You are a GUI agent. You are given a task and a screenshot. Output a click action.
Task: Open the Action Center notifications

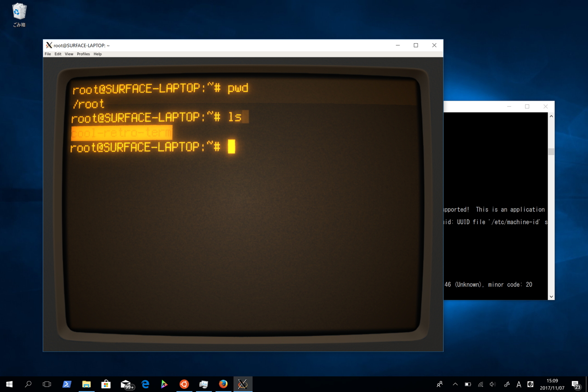pyautogui.click(x=576, y=384)
